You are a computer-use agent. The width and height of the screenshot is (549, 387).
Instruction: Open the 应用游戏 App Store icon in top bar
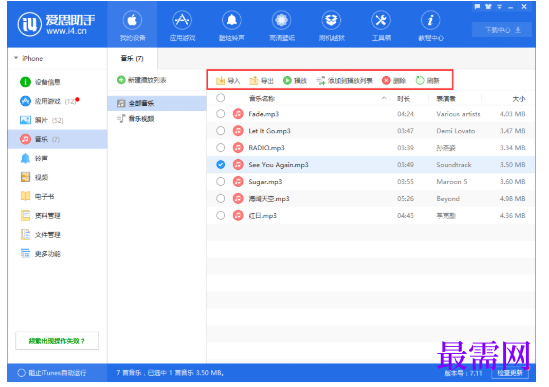182,21
